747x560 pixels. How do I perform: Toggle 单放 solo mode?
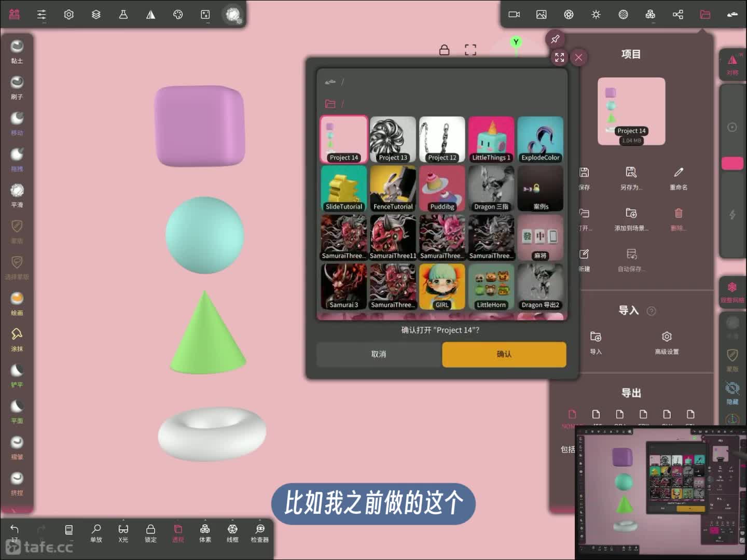click(96, 533)
